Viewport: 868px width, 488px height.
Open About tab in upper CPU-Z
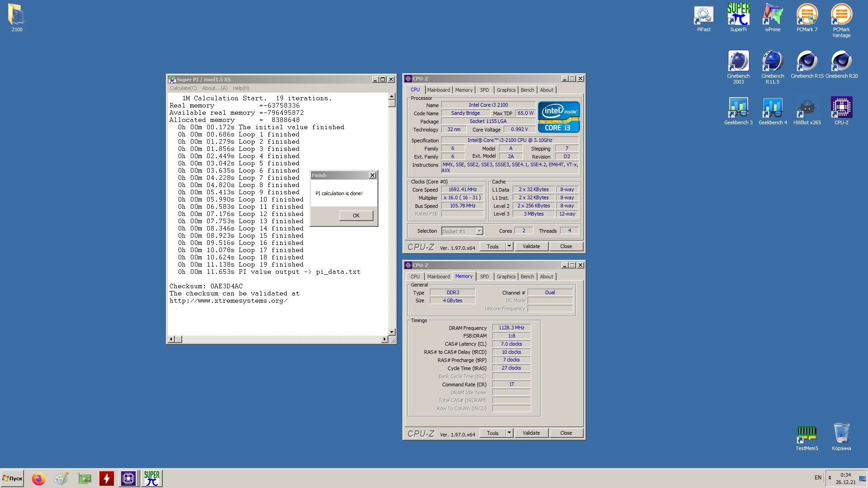coord(546,90)
